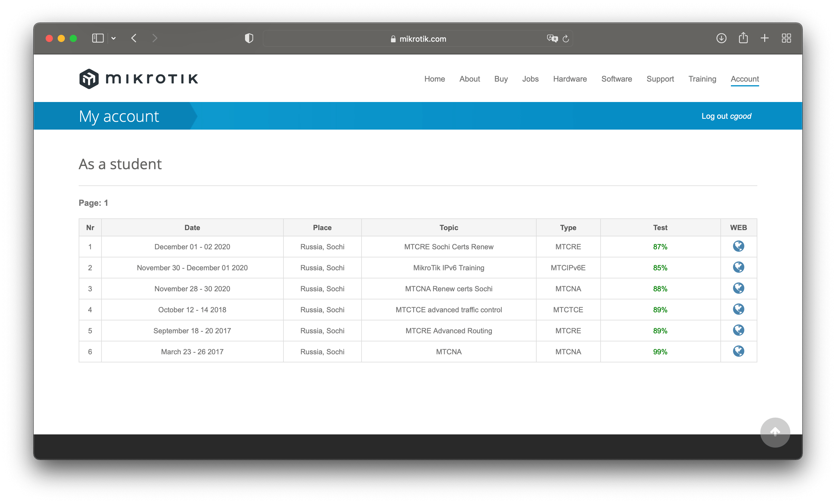
Task: Open the Home menu item
Action: coord(434,79)
